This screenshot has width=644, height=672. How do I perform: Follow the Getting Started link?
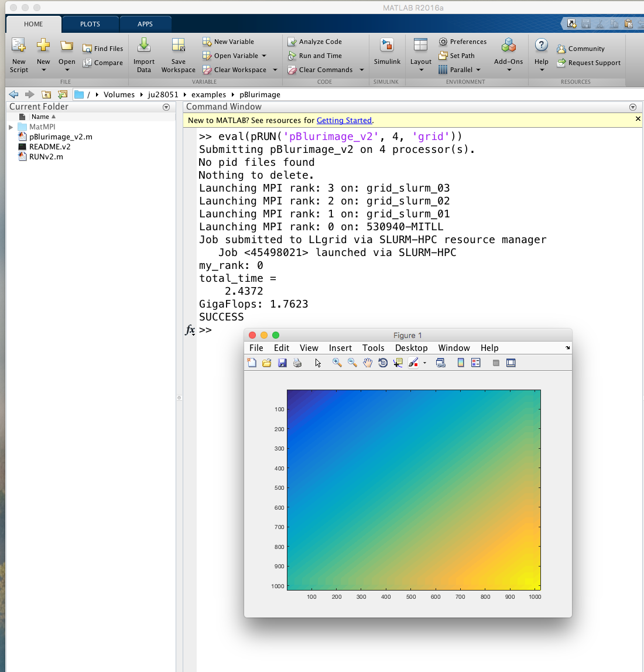(x=344, y=120)
